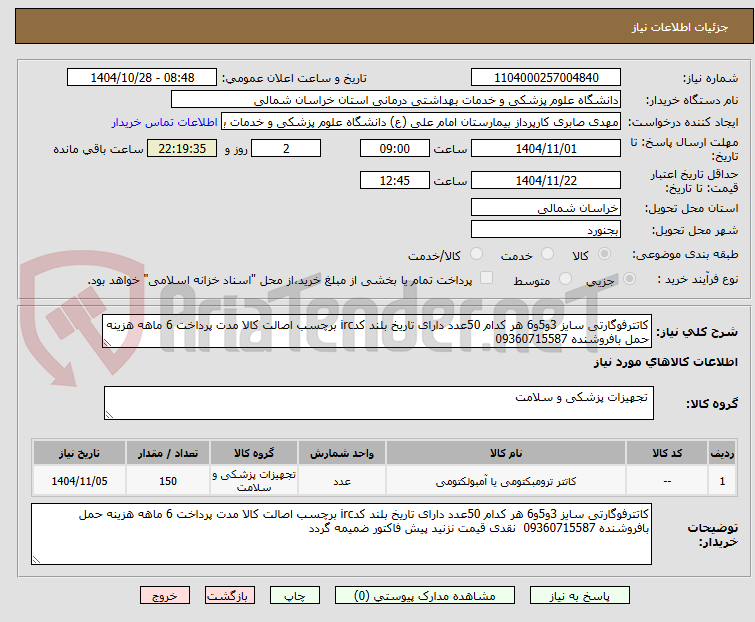Click the remaining days field showing 2

pos(286,148)
